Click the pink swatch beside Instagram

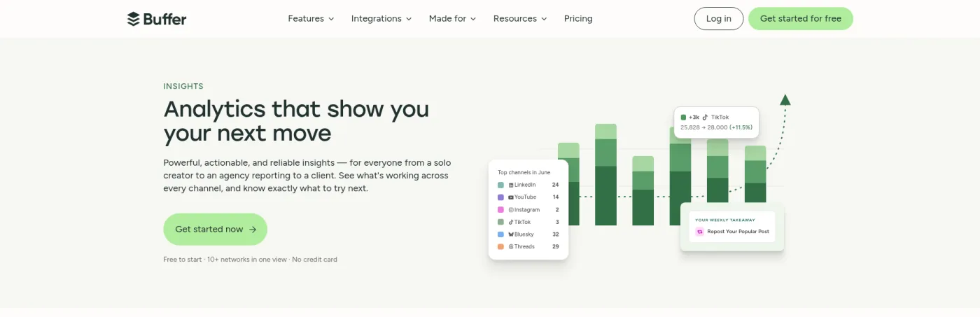point(500,210)
